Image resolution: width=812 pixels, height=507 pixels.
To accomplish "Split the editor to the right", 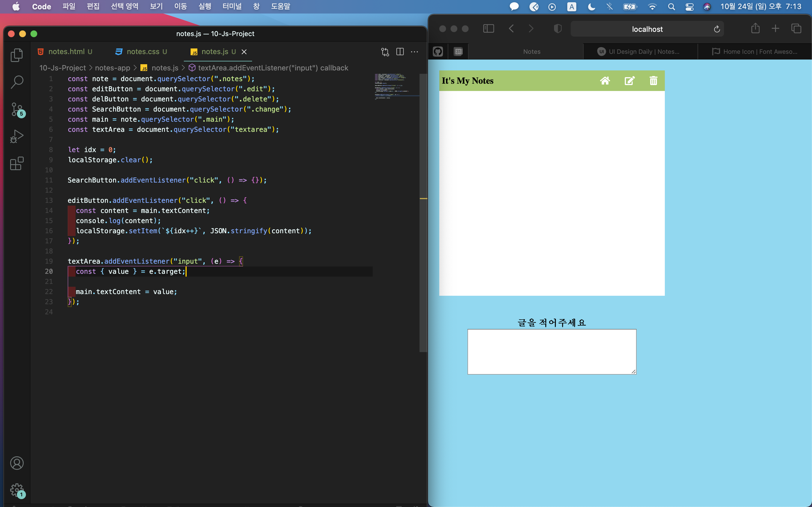I will (400, 52).
